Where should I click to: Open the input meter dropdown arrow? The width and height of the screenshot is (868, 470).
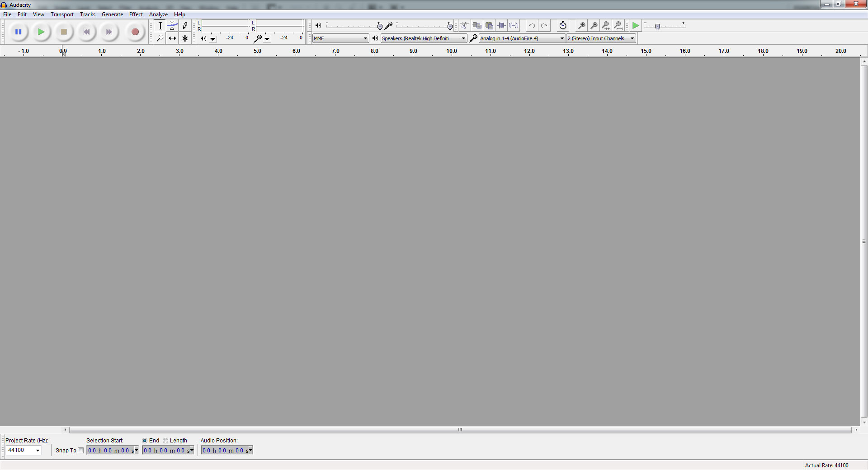(x=267, y=39)
